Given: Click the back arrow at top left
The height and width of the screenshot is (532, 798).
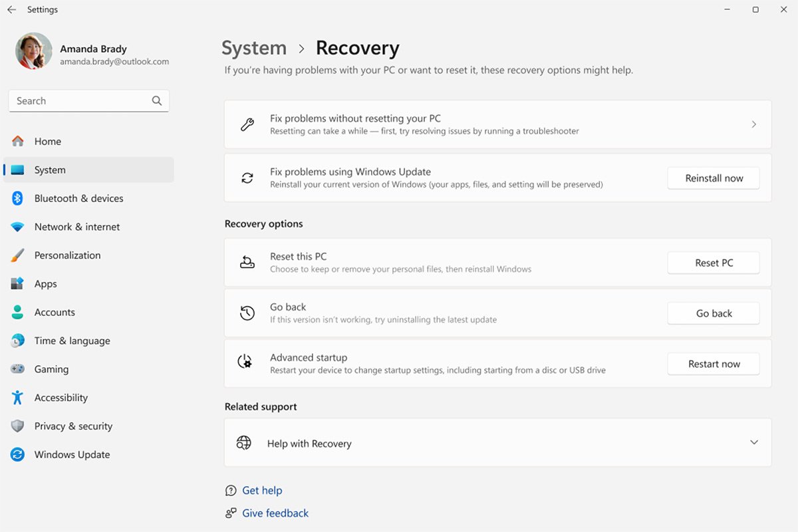Looking at the screenshot, I should coord(11,9).
